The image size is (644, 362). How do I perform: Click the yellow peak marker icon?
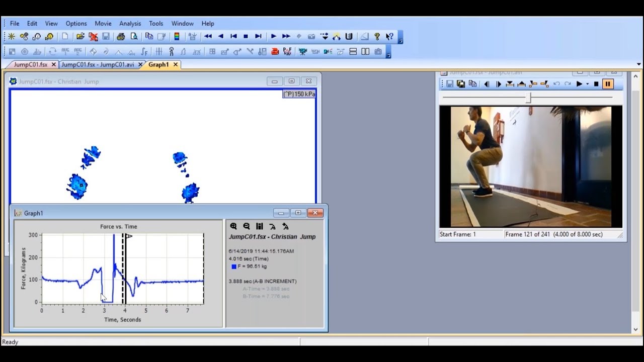337,36
